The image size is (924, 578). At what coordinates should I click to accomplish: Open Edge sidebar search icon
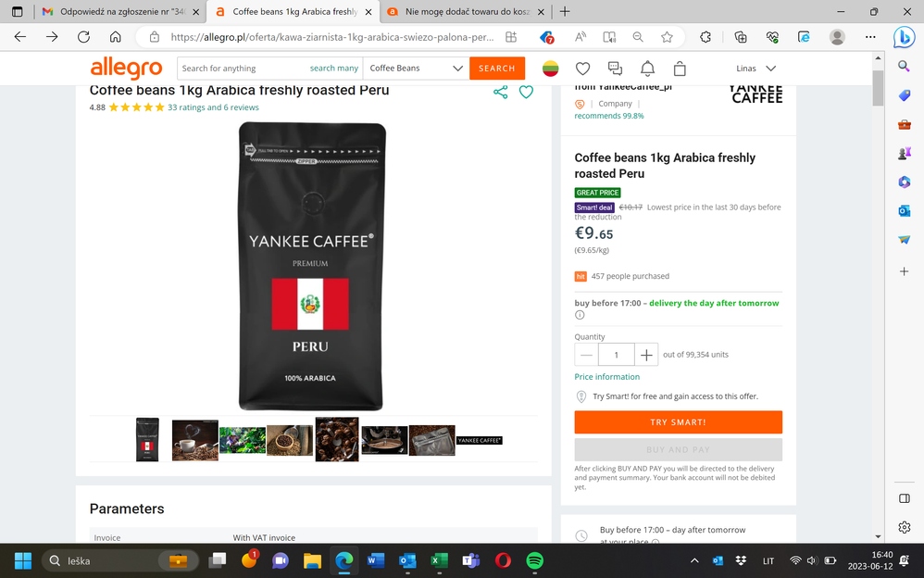click(904, 66)
